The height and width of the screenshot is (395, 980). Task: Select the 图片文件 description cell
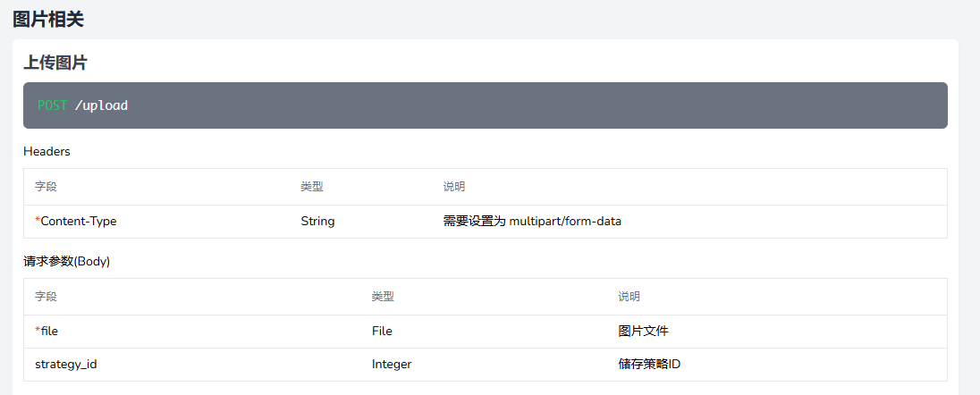pos(643,332)
